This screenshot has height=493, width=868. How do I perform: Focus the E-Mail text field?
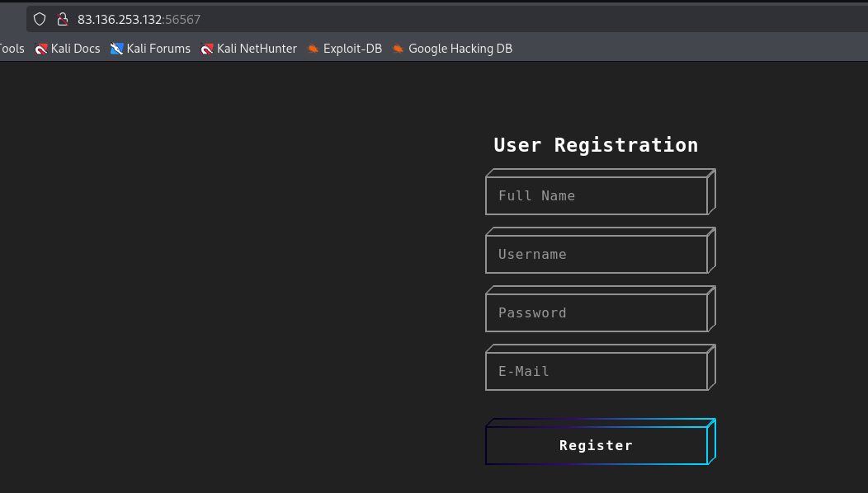tap(596, 372)
